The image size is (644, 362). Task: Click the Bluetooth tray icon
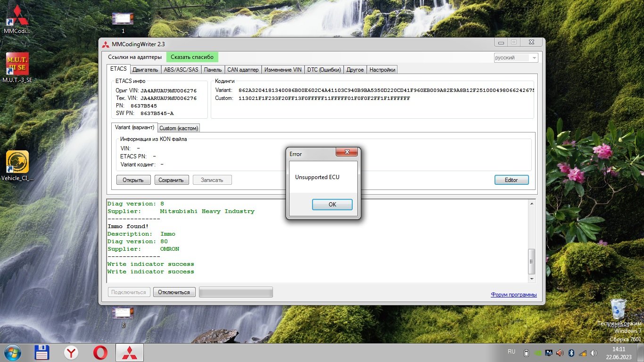click(571, 353)
